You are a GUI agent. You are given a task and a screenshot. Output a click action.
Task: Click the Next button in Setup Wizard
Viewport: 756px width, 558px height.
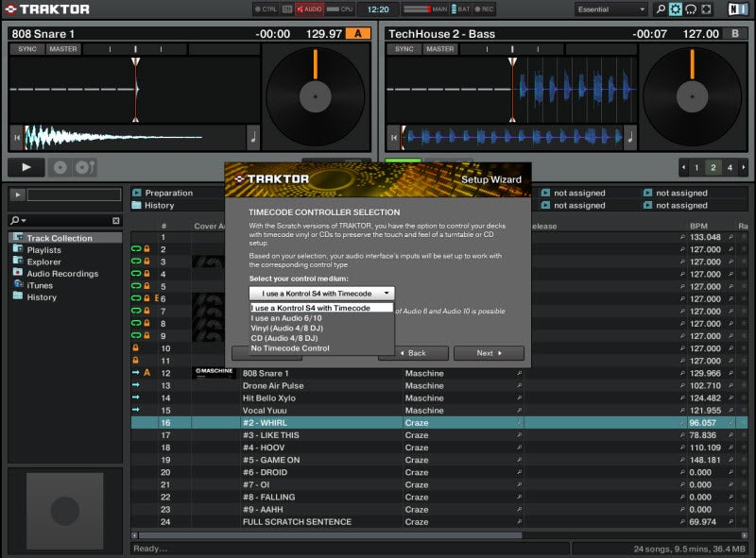(x=489, y=353)
